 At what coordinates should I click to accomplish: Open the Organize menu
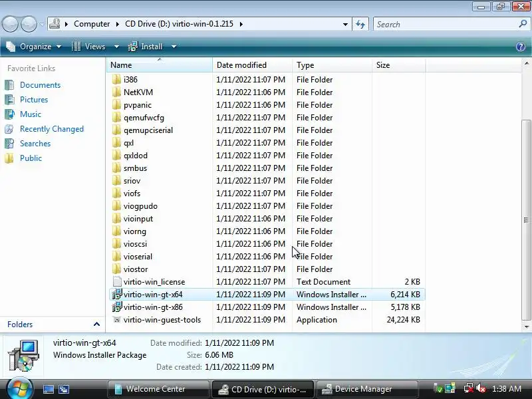[34, 47]
